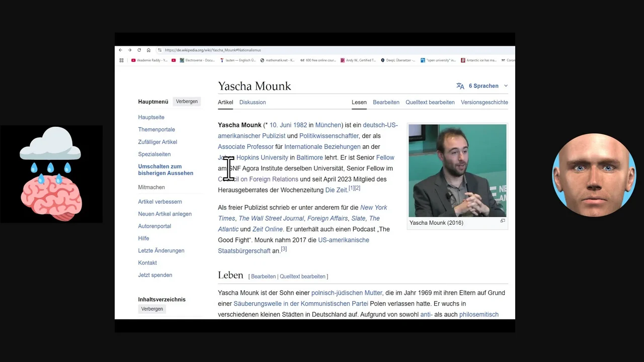Select the Bearbeiten tab
Screen dimensions: 644x362
tap(386, 102)
